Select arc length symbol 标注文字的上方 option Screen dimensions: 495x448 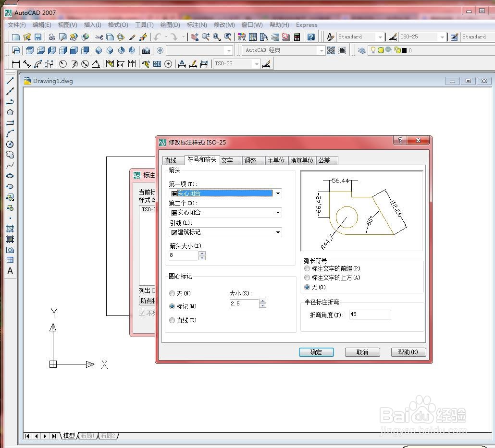point(307,278)
